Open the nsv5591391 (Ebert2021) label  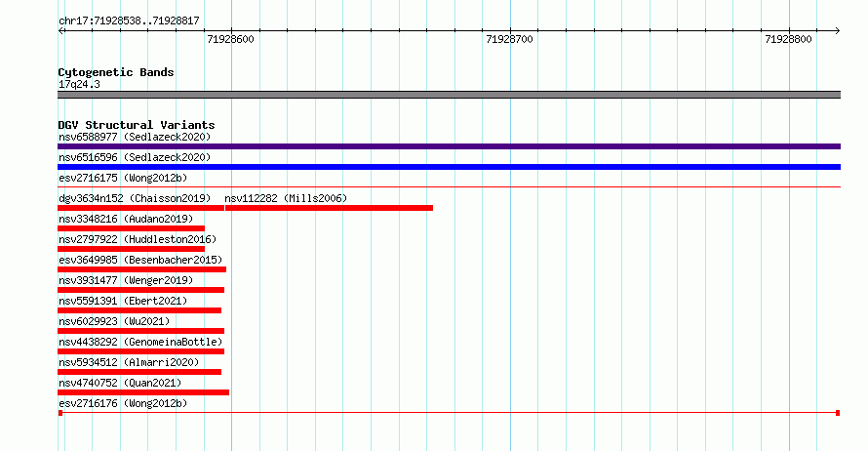coord(123,301)
